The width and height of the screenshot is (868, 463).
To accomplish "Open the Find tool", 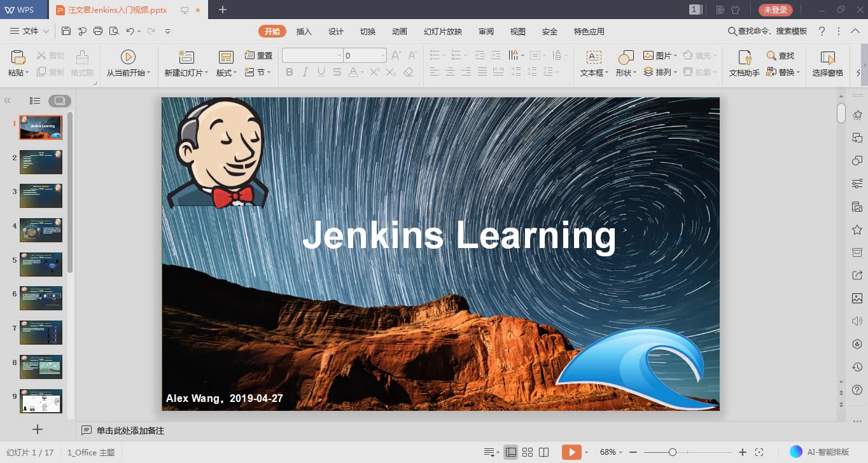I will (779, 55).
